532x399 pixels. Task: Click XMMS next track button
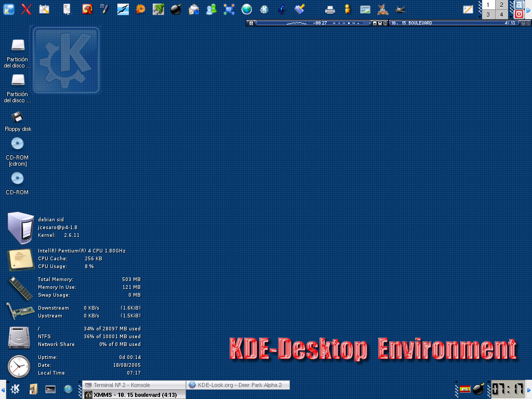click(354, 23)
